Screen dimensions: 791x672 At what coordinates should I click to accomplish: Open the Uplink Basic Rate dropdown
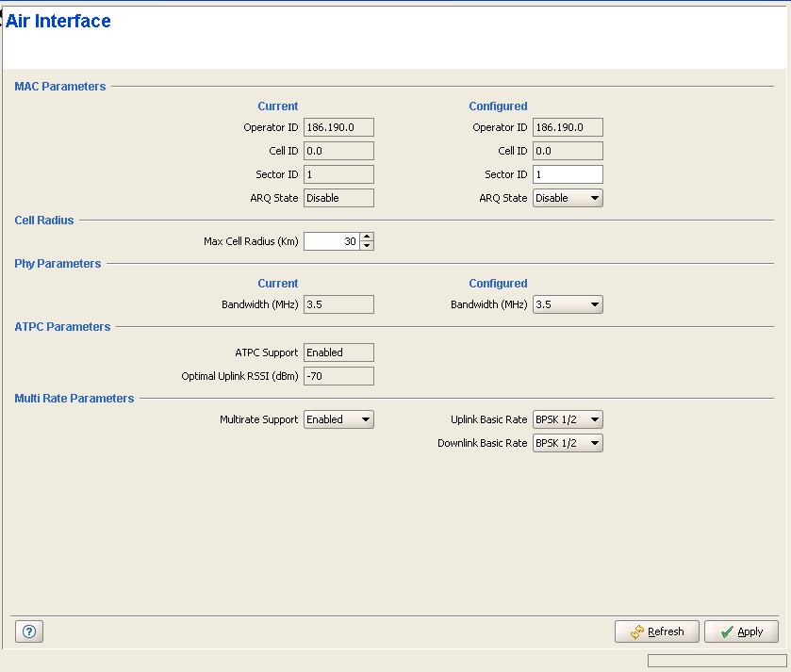pyautogui.click(x=568, y=419)
